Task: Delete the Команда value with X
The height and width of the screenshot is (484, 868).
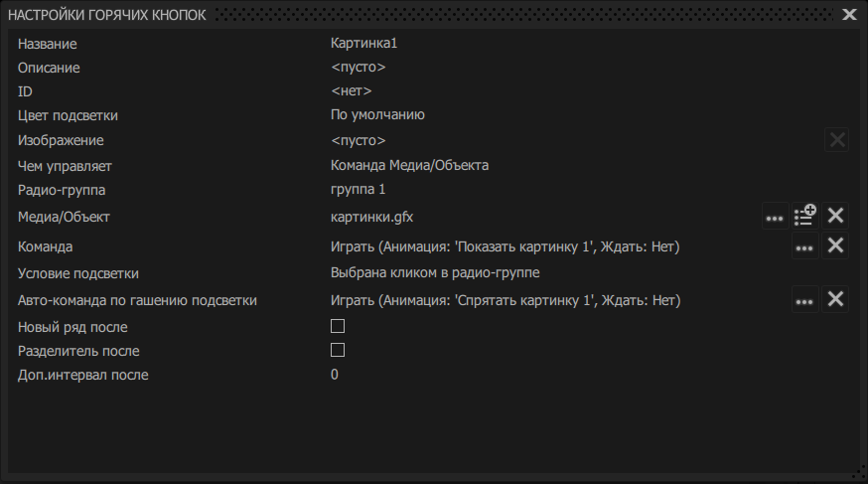Action: tap(836, 246)
